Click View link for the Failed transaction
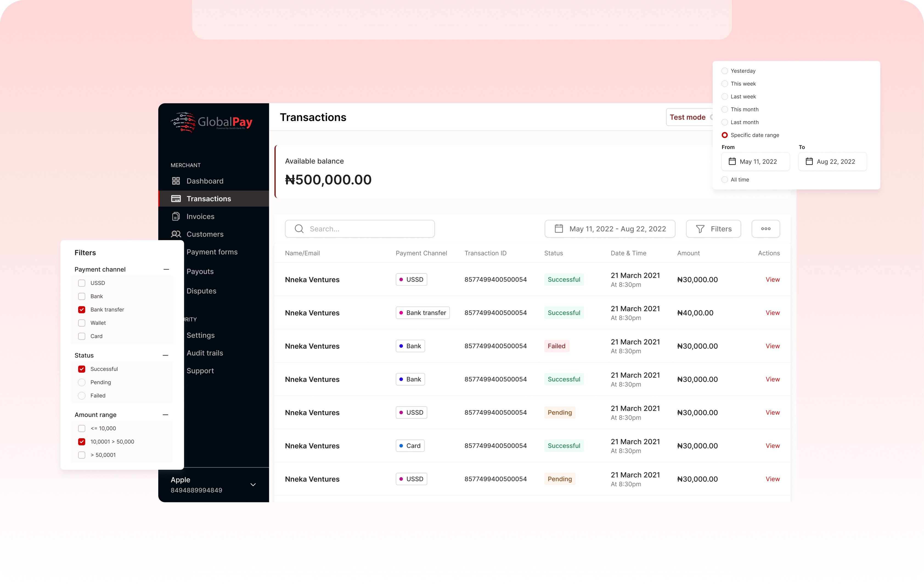The width and height of the screenshot is (924, 585). [x=772, y=346]
